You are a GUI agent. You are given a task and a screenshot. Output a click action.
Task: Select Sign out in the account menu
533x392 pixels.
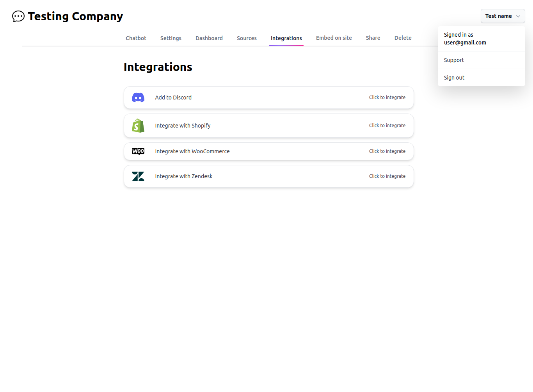481,78
